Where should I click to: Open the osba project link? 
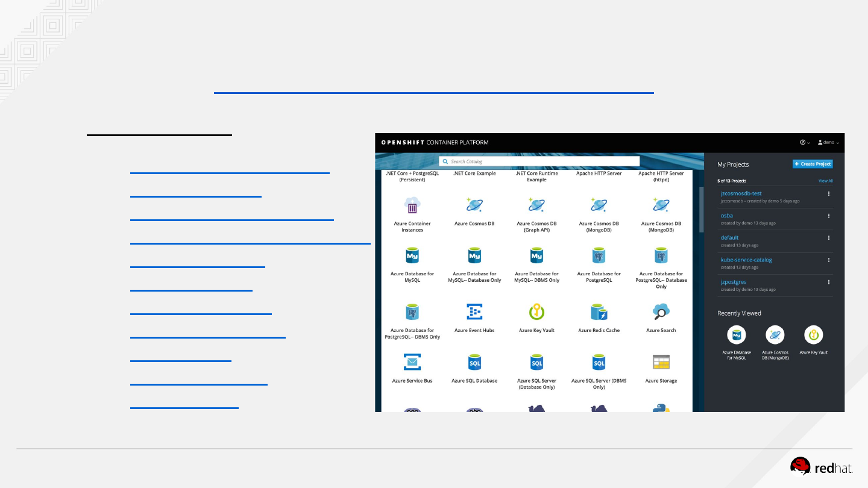pos(726,216)
